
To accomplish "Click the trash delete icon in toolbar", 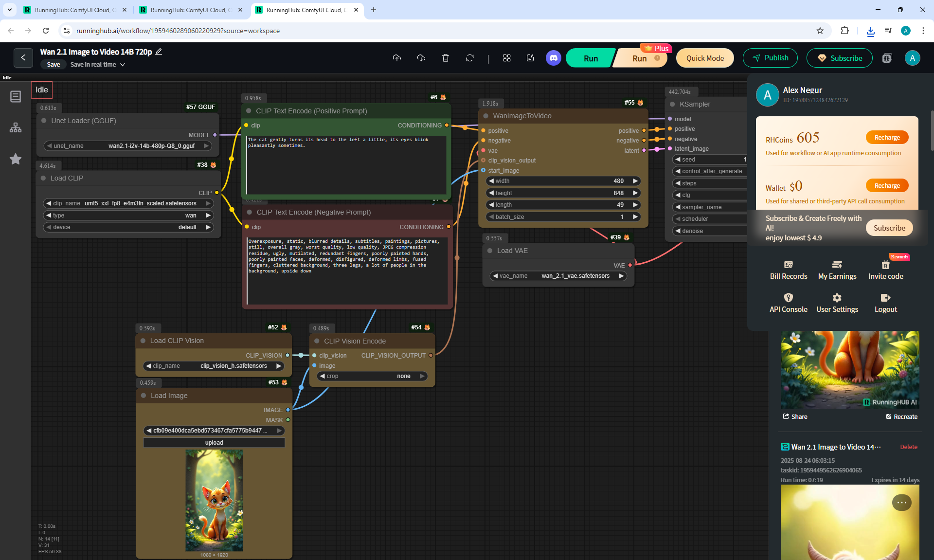I will click(x=445, y=58).
